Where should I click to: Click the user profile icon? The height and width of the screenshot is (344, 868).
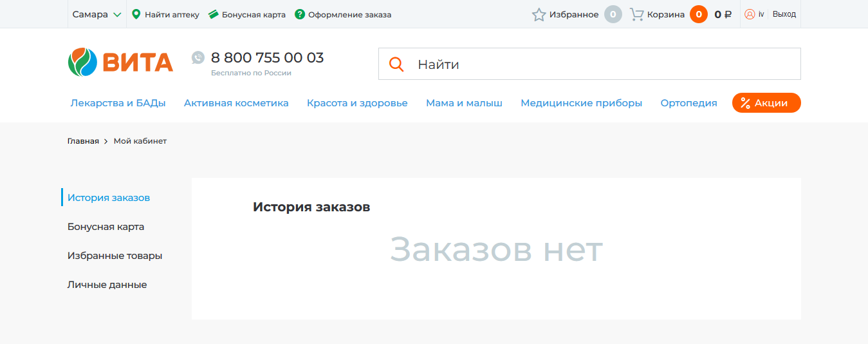click(x=750, y=14)
